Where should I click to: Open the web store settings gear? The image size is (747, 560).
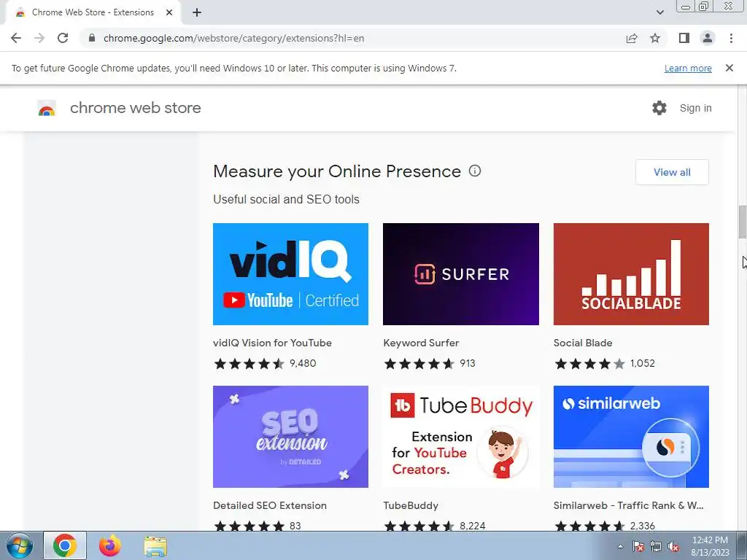click(659, 108)
